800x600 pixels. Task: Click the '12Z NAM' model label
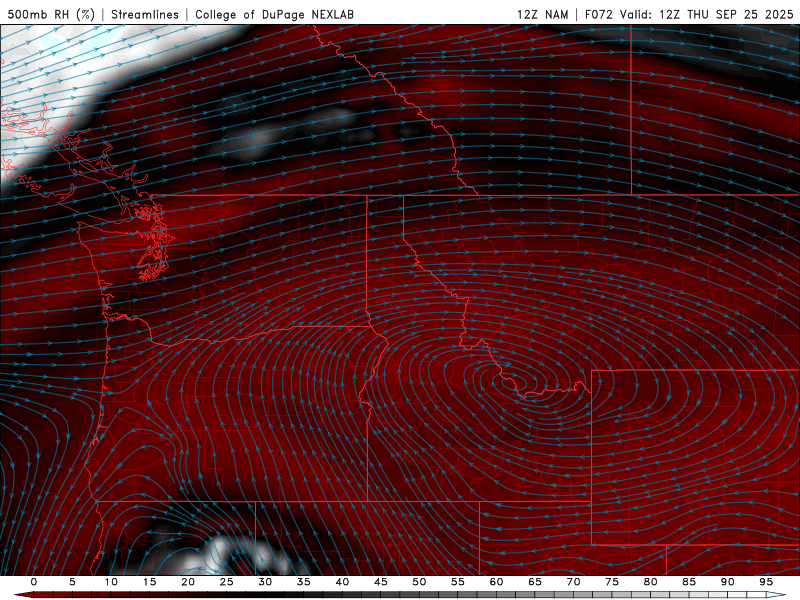coord(543,15)
